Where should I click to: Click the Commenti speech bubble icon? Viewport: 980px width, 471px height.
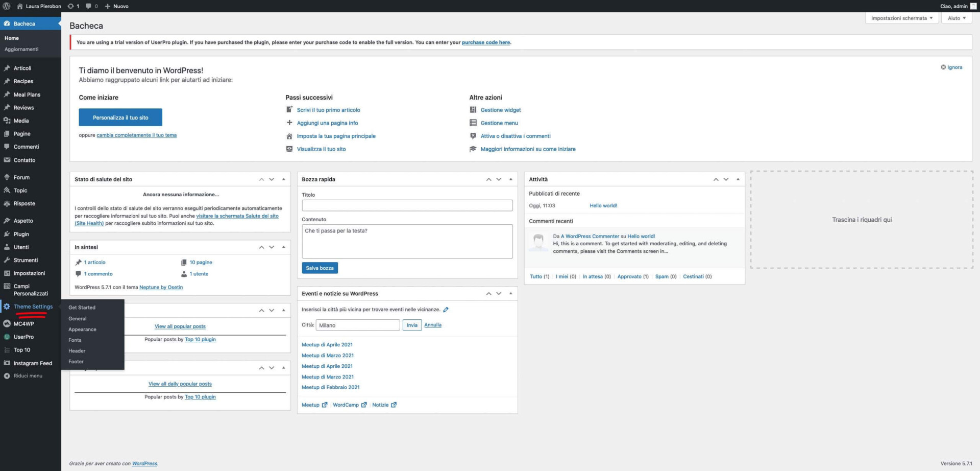7,147
